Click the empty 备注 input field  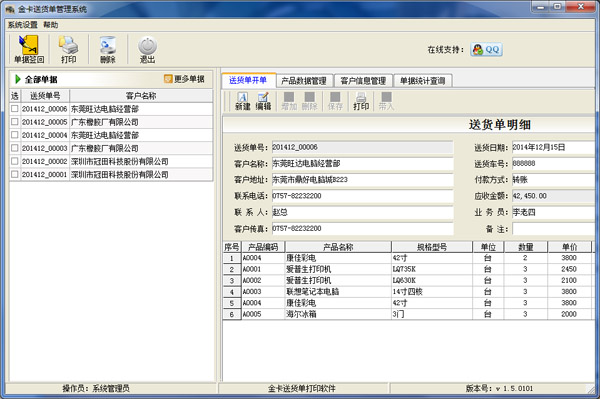point(553,229)
